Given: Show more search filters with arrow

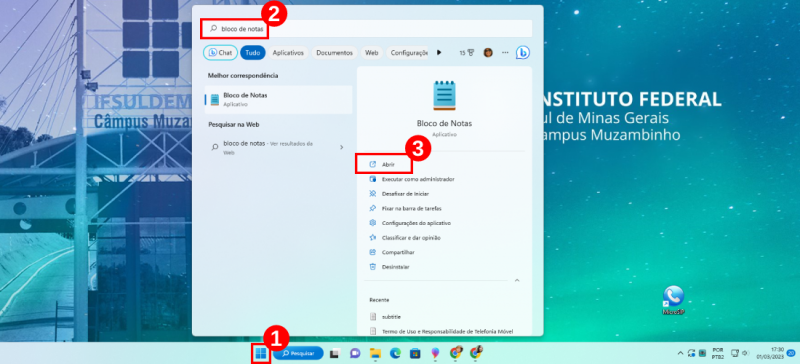Looking at the screenshot, I should 439,53.
